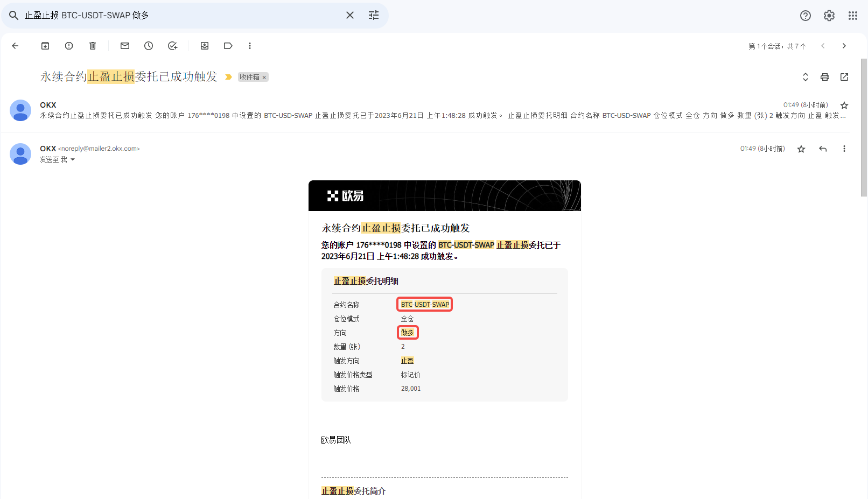The image size is (868, 499).
Task: Open the Labels menu
Action: tap(228, 46)
